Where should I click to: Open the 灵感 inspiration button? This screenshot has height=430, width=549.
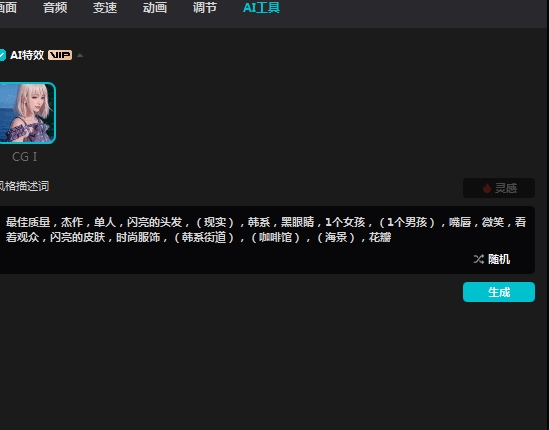click(499, 188)
